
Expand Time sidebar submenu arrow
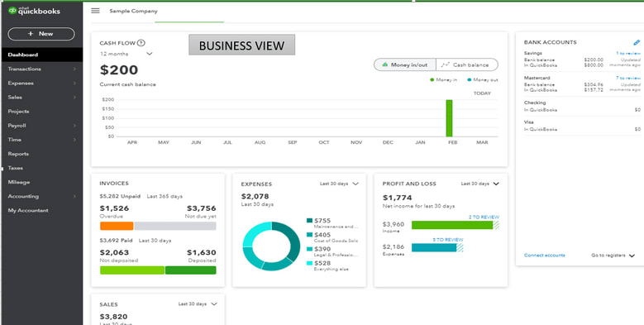coord(74,140)
